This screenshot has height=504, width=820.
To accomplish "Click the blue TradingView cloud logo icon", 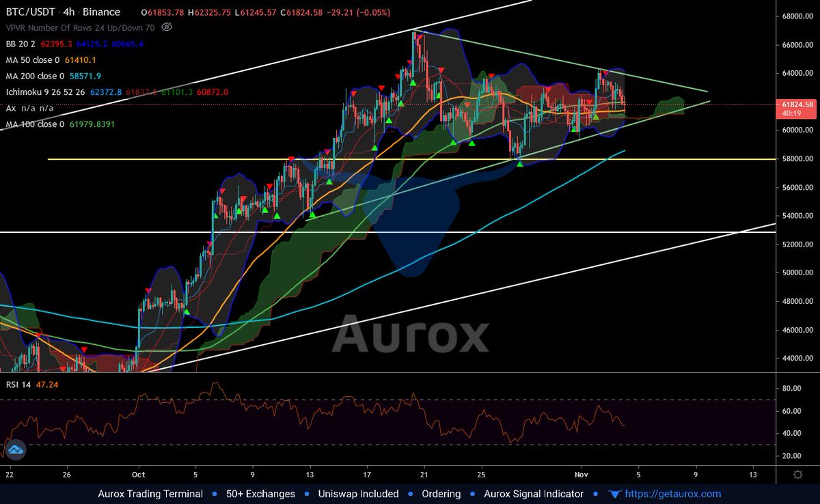I will (x=15, y=449).
